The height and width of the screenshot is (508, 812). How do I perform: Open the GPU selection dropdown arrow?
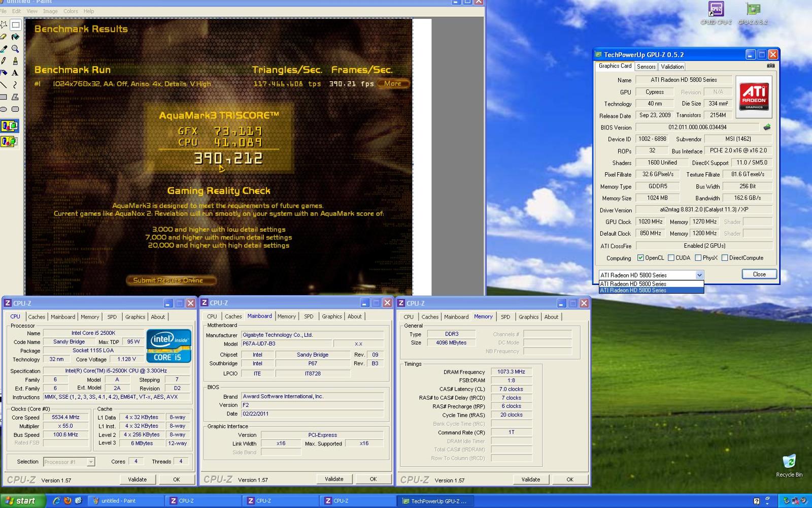(699, 275)
